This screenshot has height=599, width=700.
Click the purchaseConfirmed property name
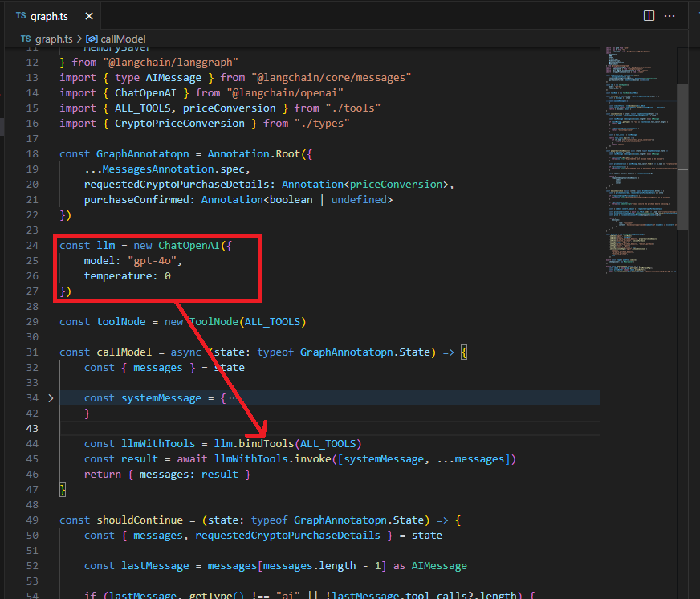click(136, 199)
